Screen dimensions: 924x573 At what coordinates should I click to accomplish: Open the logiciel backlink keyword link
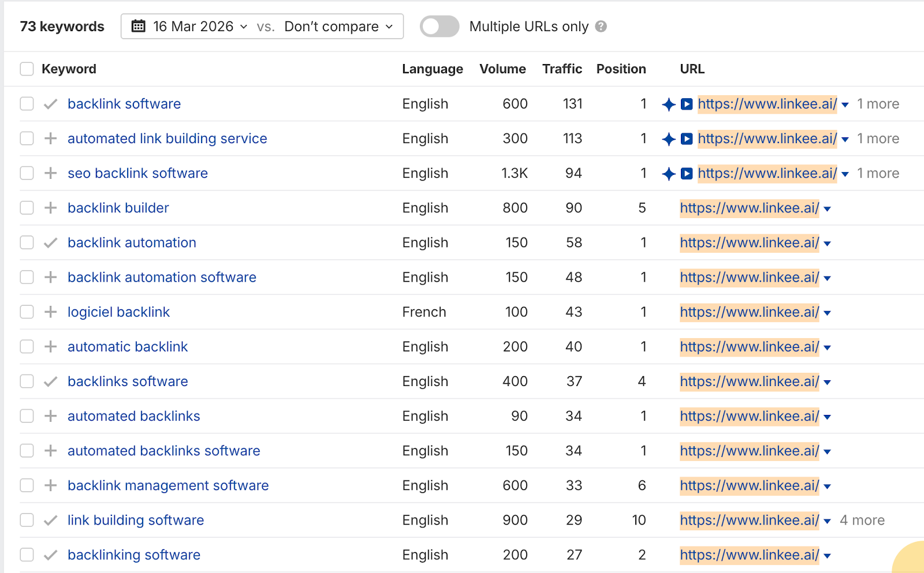tap(118, 312)
